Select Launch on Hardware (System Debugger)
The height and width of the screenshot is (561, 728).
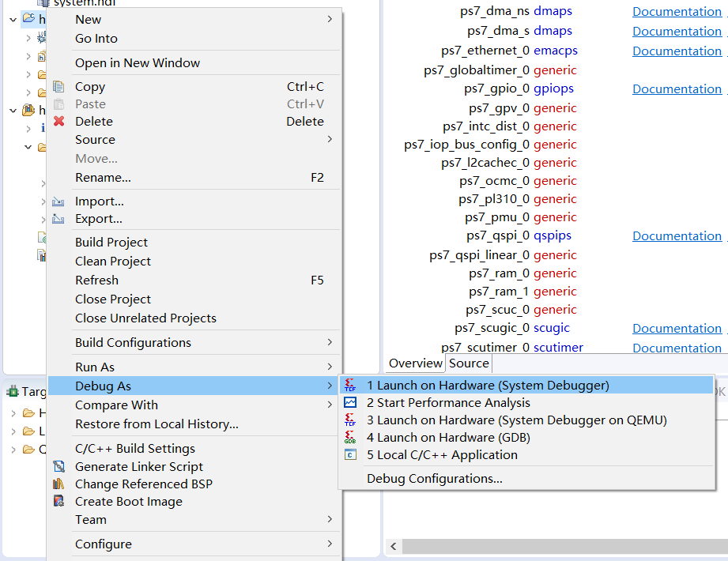[488, 386]
